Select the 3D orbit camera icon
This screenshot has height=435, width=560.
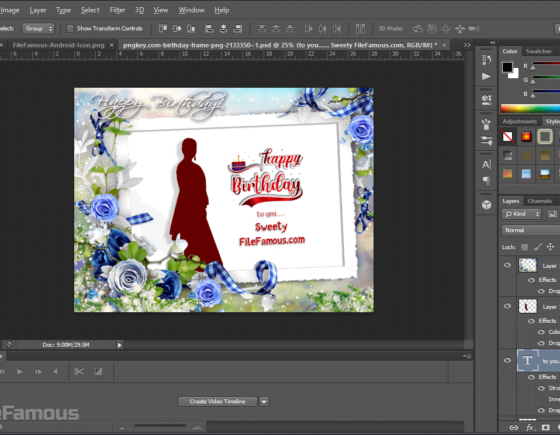click(418, 29)
